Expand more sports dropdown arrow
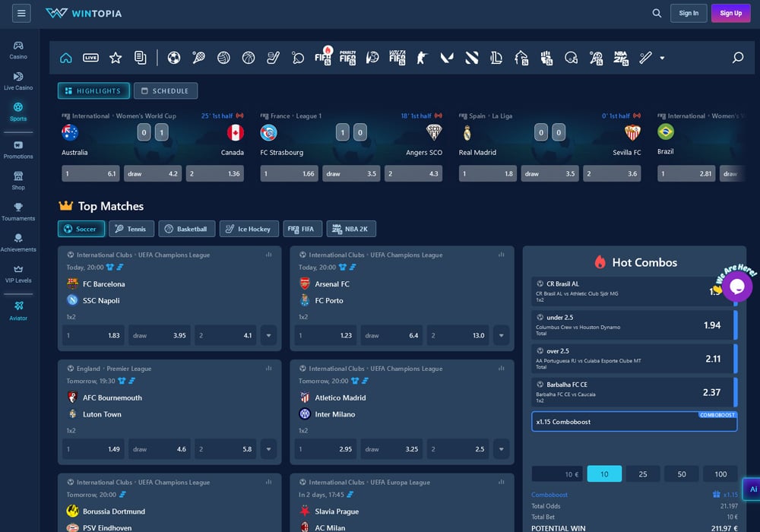This screenshot has width=760, height=532. point(662,59)
